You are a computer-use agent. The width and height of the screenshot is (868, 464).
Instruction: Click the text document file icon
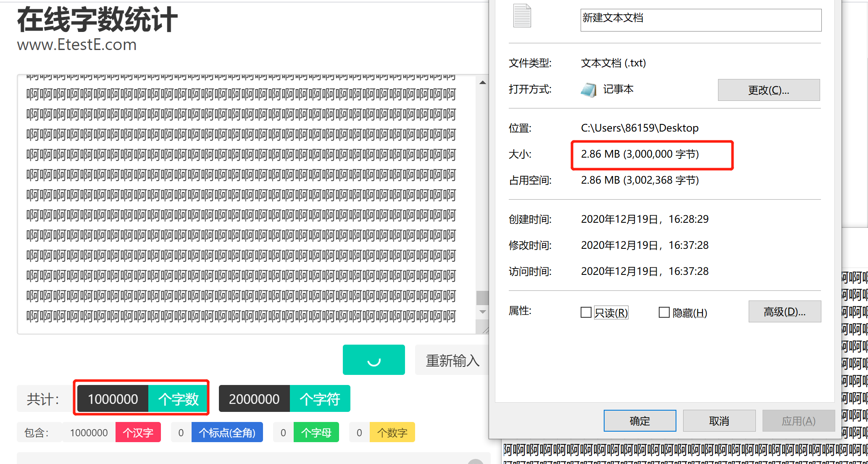click(522, 16)
